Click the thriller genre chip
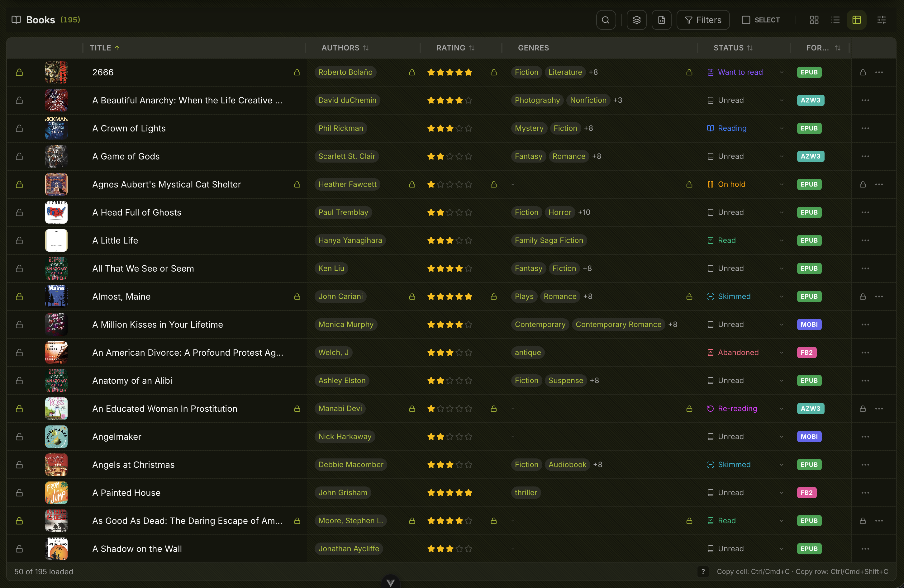This screenshot has width=904, height=588. 526,493
